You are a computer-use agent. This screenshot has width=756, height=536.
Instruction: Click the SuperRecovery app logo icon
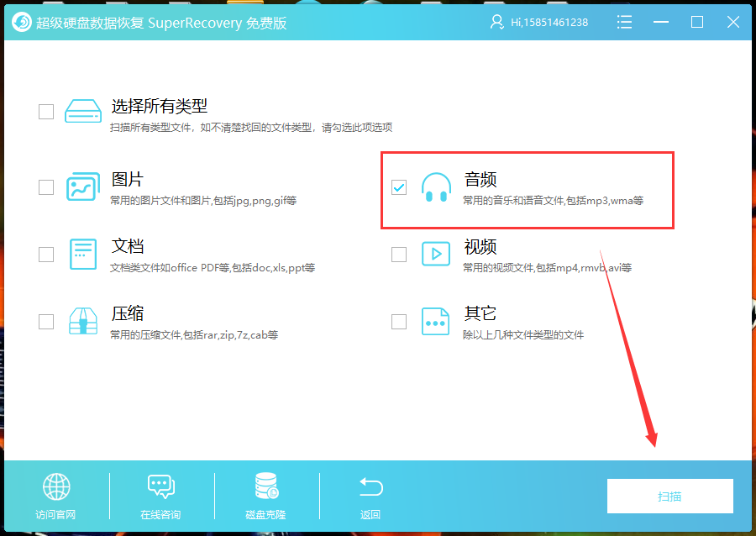22,22
